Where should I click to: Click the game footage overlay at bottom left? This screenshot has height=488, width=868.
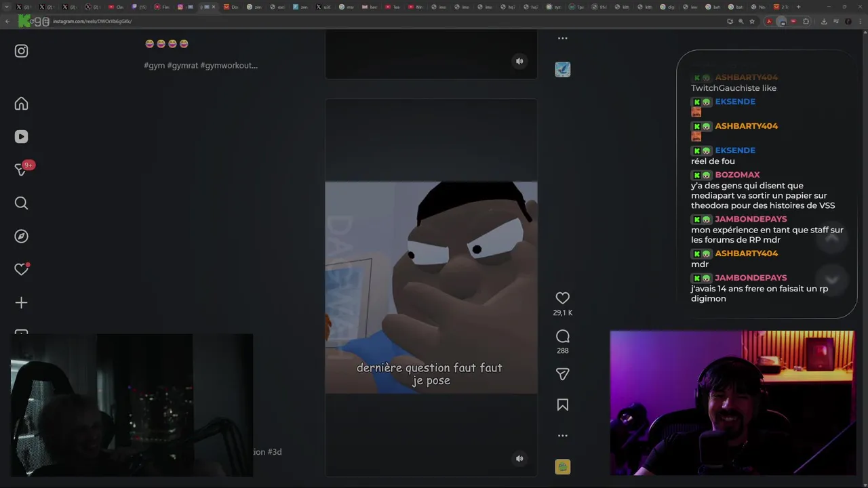[x=132, y=405]
